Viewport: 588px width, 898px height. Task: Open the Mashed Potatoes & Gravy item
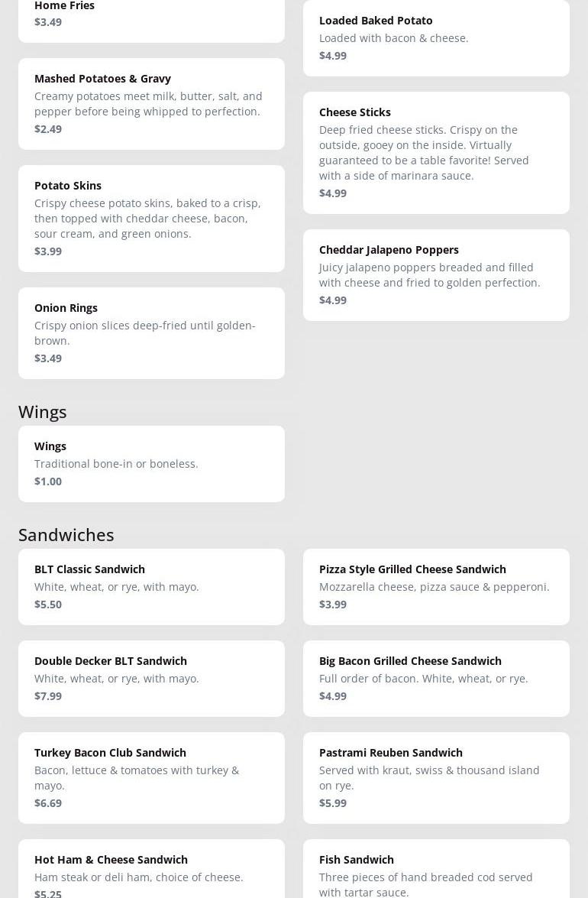click(x=151, y=103)
